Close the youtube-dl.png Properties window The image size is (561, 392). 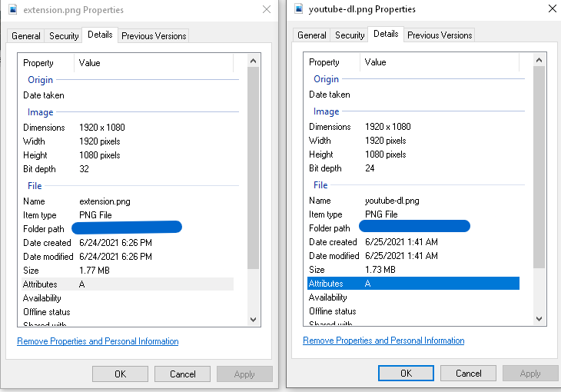tap(552, 9)
